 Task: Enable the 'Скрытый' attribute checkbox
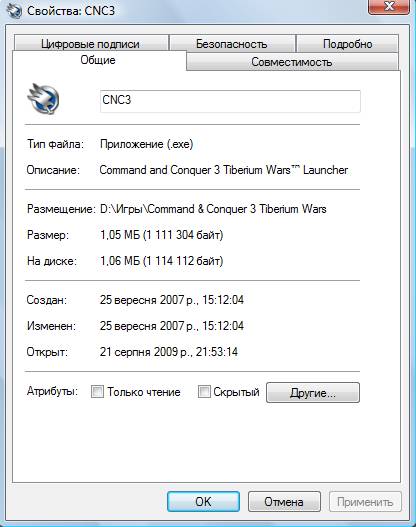[204, 391]
